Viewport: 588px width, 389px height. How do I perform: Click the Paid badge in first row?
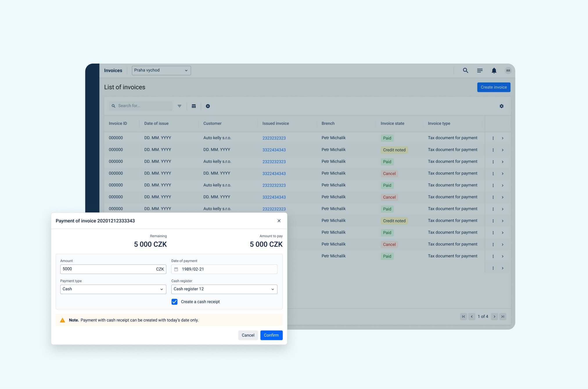387,138
